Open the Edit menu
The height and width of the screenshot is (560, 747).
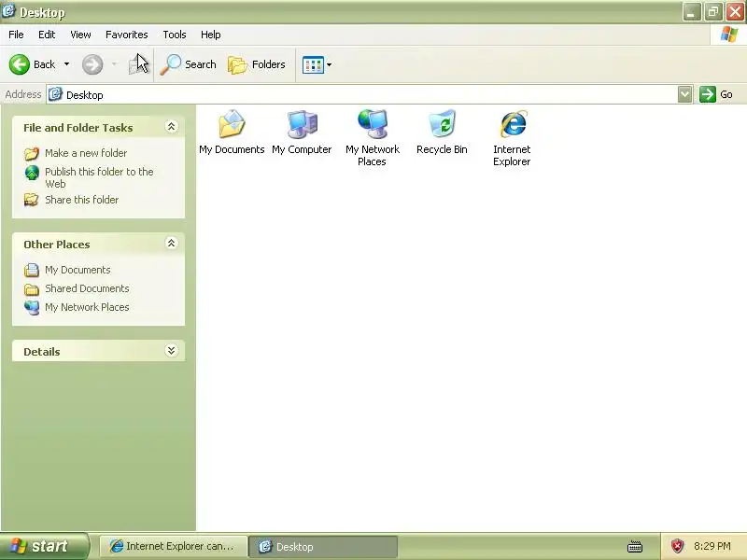tap(47, 35)
